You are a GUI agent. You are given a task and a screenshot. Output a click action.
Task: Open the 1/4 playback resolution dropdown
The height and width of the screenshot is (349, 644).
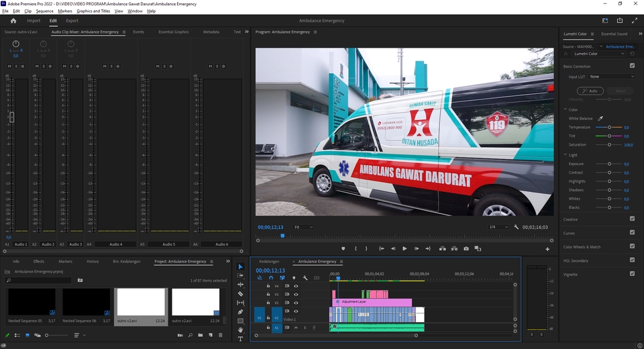coord(498,227)
